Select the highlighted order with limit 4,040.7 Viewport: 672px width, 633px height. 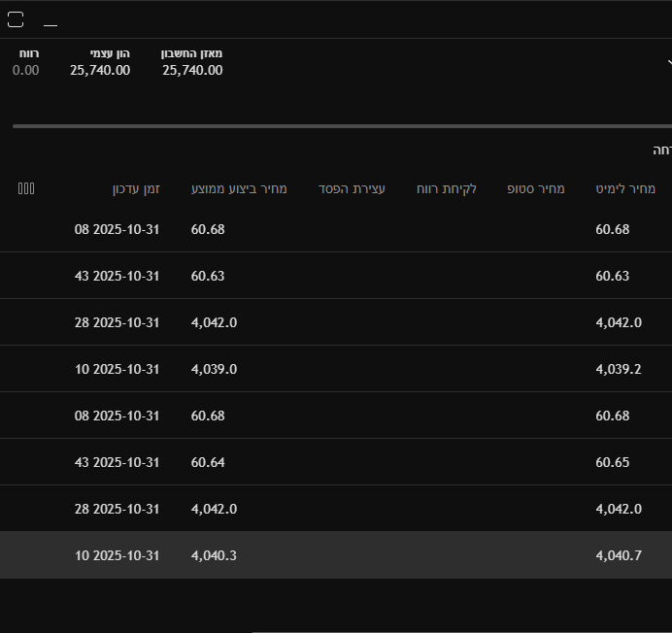[619, 555]
